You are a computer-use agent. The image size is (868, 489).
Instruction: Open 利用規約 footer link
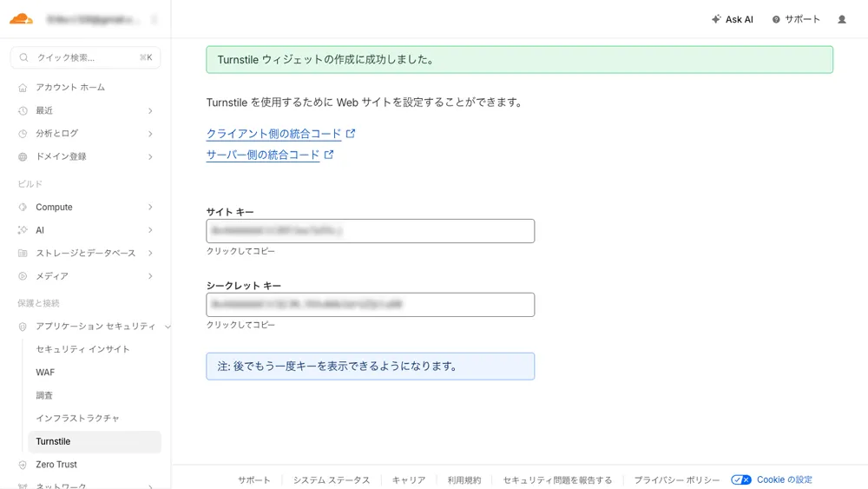pyautogui.click(x=464, y=480)
